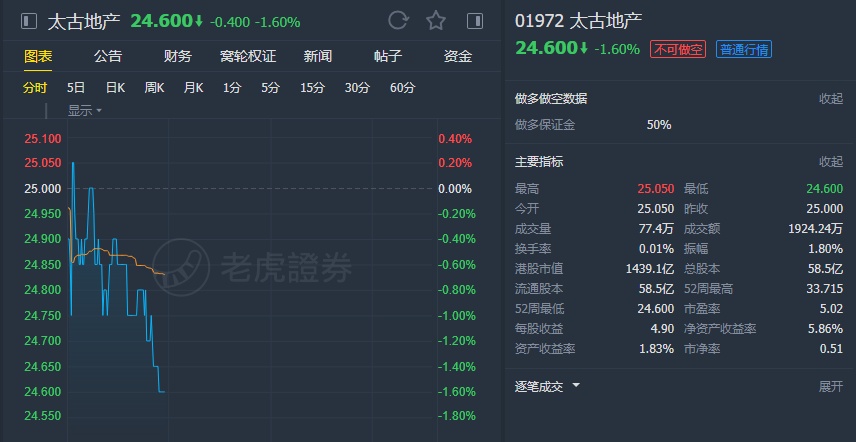The height and width of the screenshot is (442, 856).
Task: Open the 逐笔成交 dropdown arrow
Action: coord(576,386)
